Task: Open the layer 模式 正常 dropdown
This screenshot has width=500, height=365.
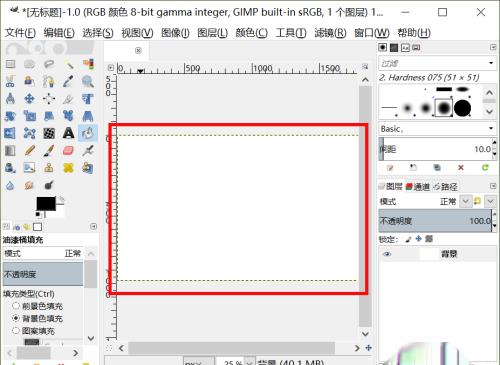Action: (465, 201)
